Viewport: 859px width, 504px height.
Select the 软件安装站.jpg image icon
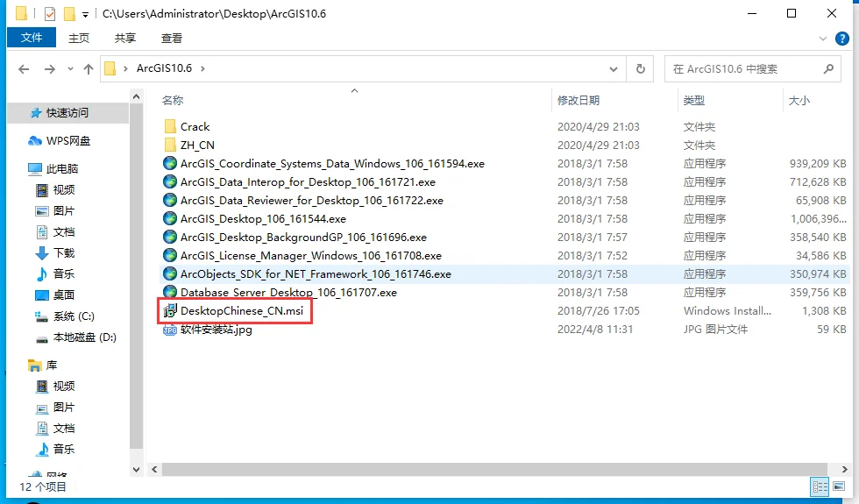(x=170, y=330)
